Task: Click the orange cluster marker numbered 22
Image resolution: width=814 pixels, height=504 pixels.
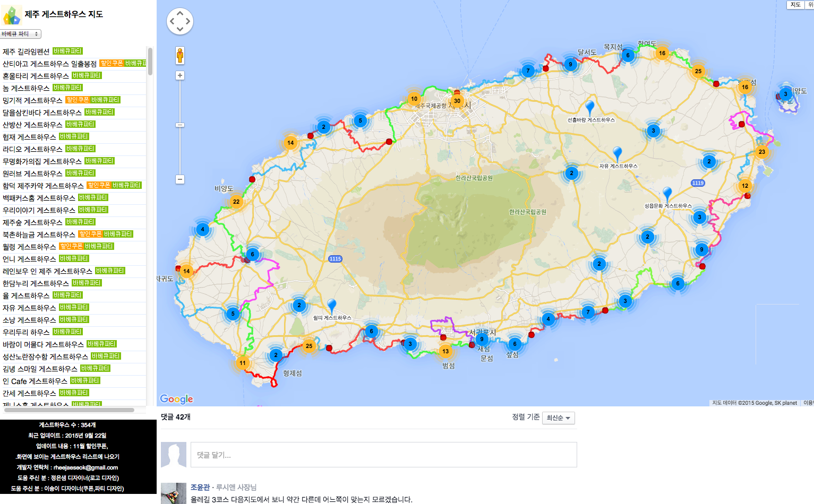Action: coord(236,202)
